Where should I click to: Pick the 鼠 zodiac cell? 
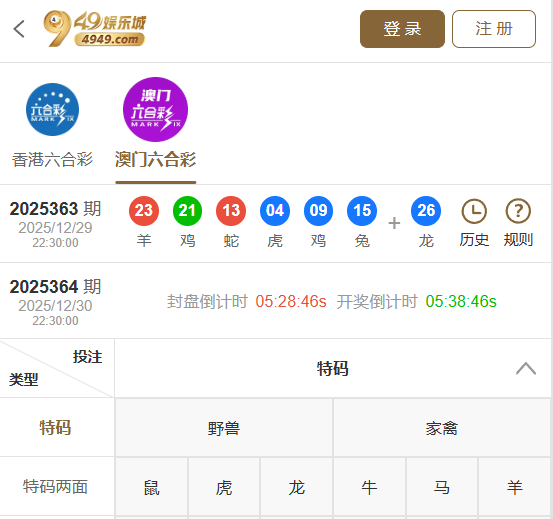tap(152, 487)
